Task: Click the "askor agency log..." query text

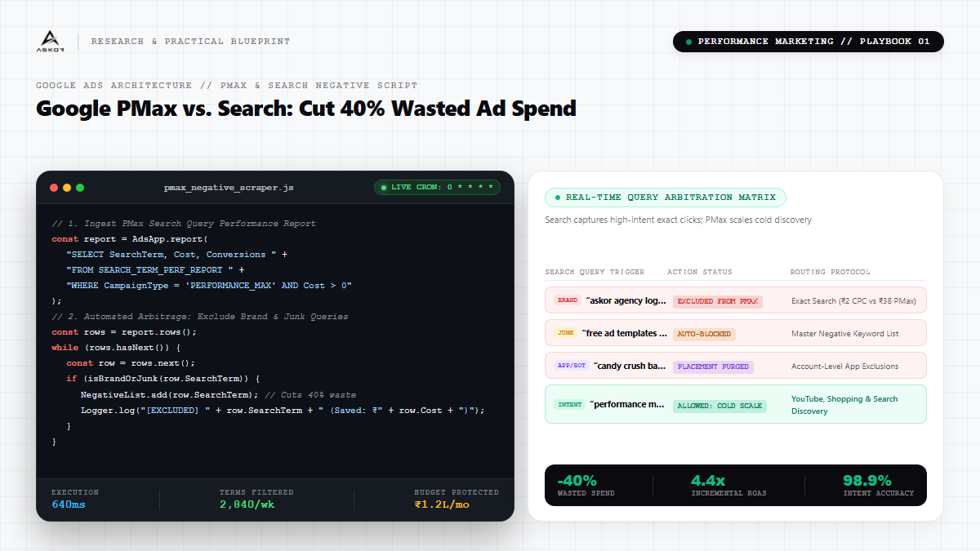Action: coord(626,300)
